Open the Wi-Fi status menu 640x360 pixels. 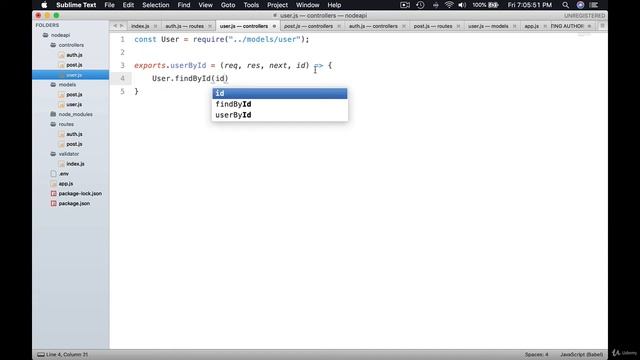(449, 5)
